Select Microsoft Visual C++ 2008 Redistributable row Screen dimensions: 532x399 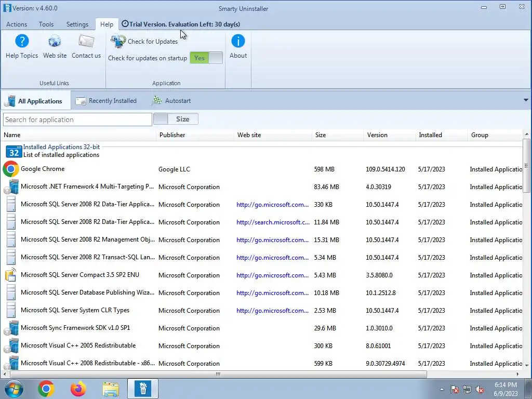[261, 363]
